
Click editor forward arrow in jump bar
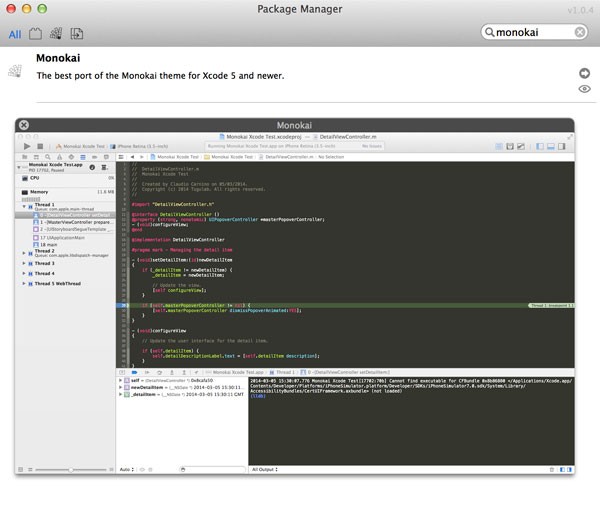(x=142, y=157)
